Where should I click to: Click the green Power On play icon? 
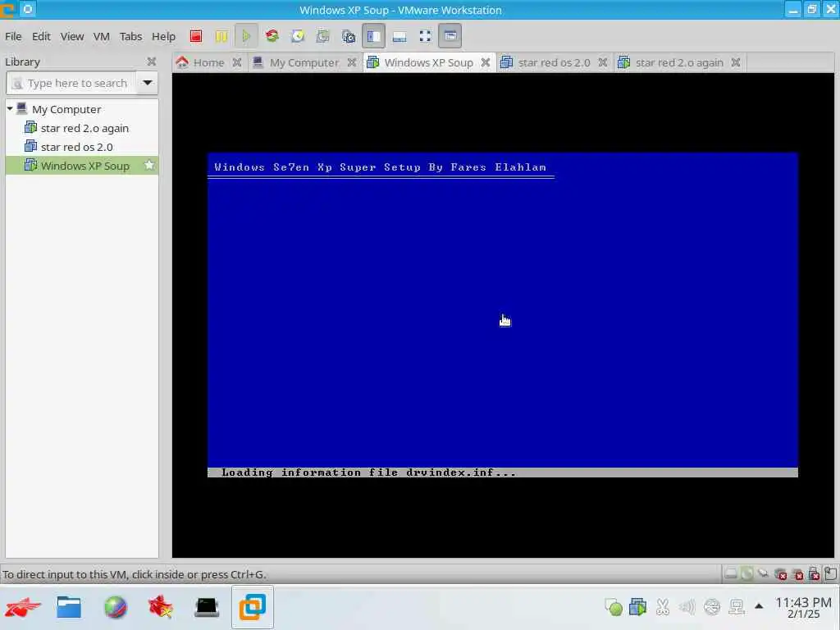point(246,36)
